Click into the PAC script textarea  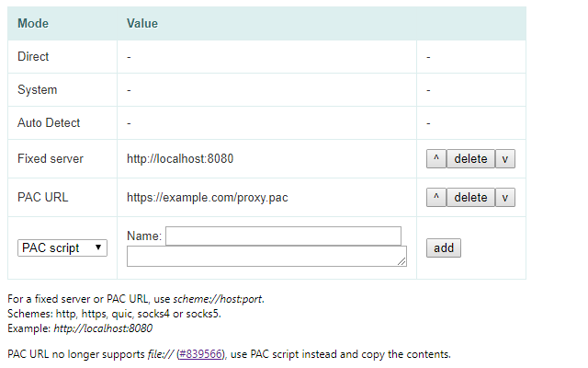pyautogui.click(x=266, y=256)
